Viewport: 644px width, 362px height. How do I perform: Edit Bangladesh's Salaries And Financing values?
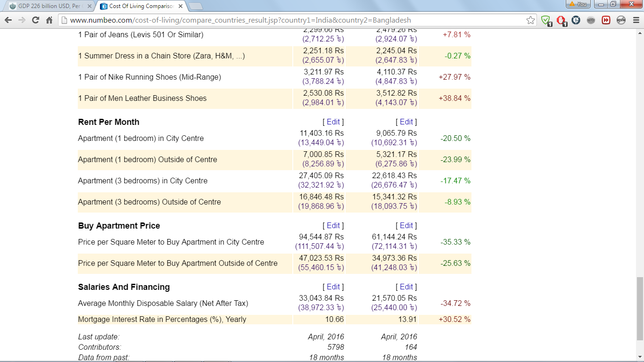click(406, 287)
